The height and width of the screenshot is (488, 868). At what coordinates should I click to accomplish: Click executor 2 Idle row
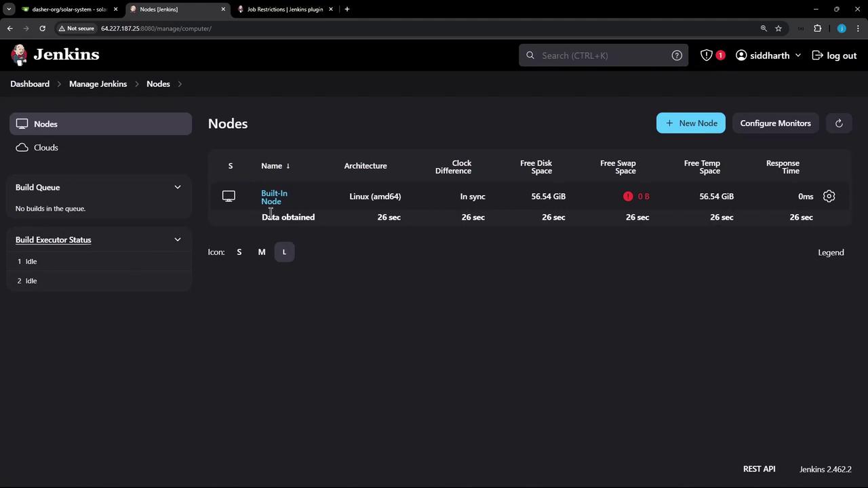(100, 281)
